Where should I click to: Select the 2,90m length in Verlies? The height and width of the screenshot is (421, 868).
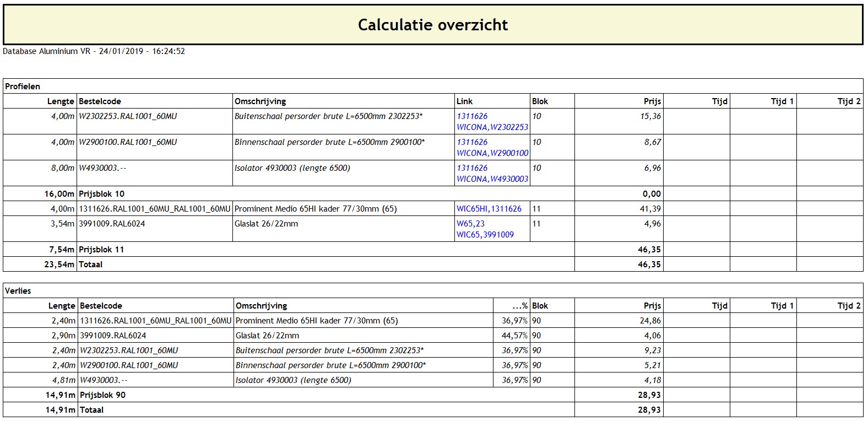(x=64, y=336)
